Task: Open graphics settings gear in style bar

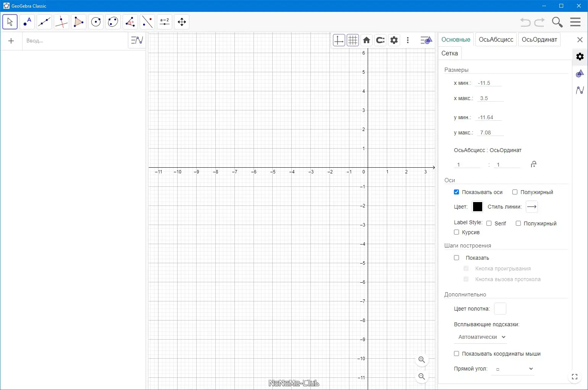Action: [x=394, y=40]
